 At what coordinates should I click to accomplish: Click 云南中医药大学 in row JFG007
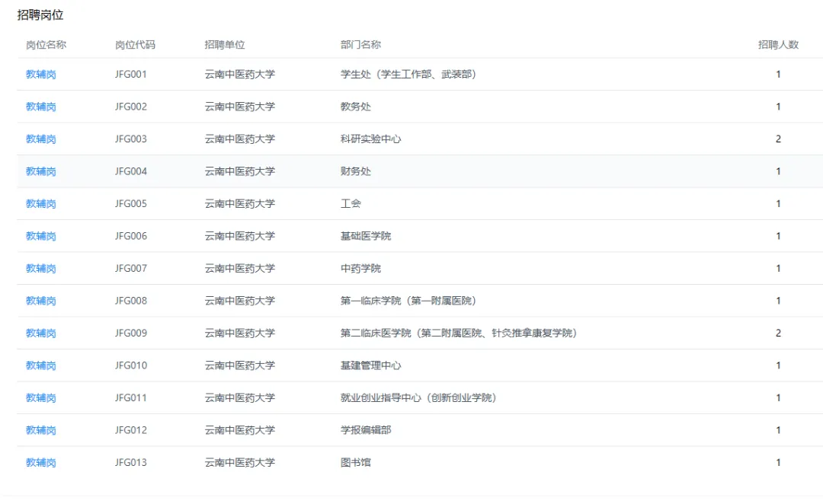[240, 269]
